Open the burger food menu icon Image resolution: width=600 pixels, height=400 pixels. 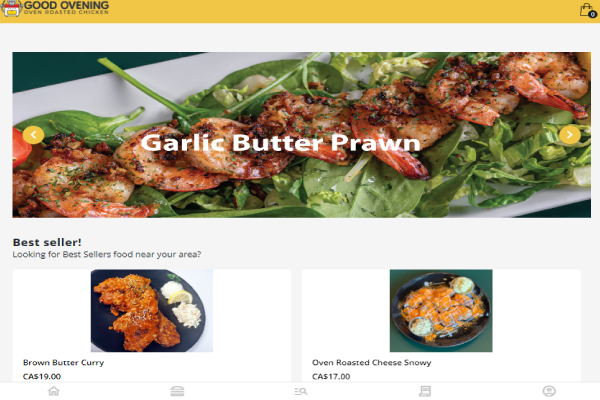[x=177, y=391]
